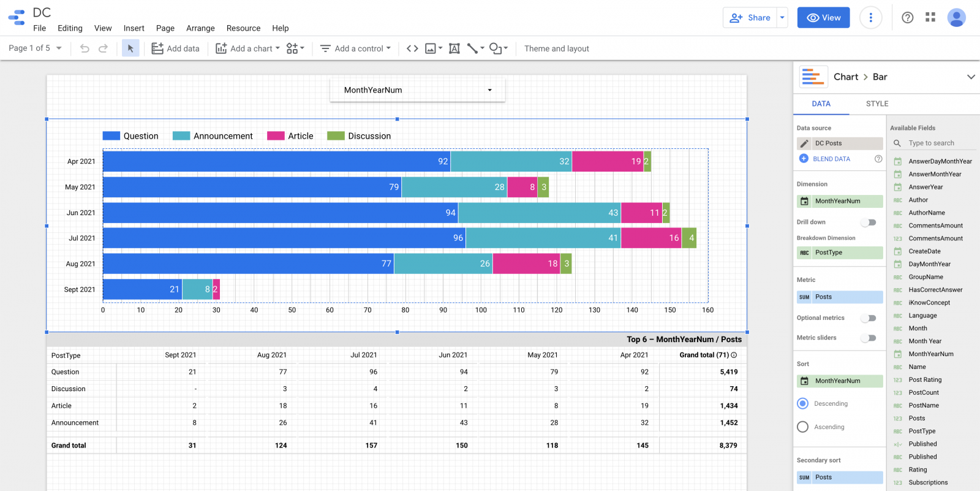Open the help question mark icon
Viewport: 980px width, 491px height.
pyautogui.click(x=908, y=18)
